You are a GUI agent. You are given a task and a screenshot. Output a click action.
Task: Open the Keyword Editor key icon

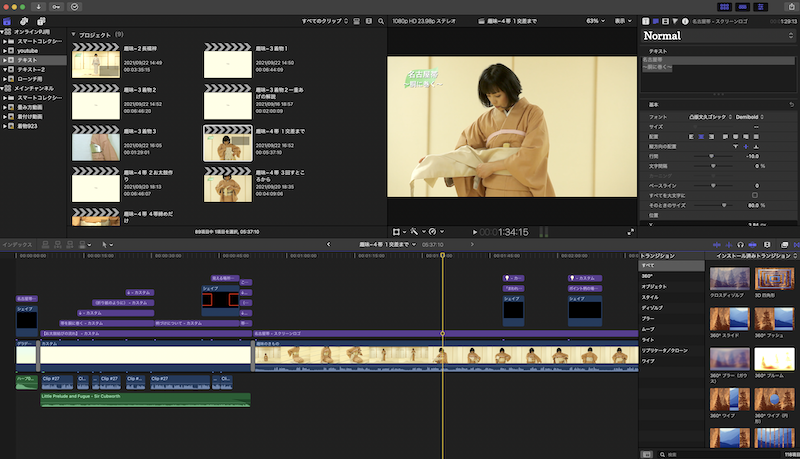coord(55,6)
